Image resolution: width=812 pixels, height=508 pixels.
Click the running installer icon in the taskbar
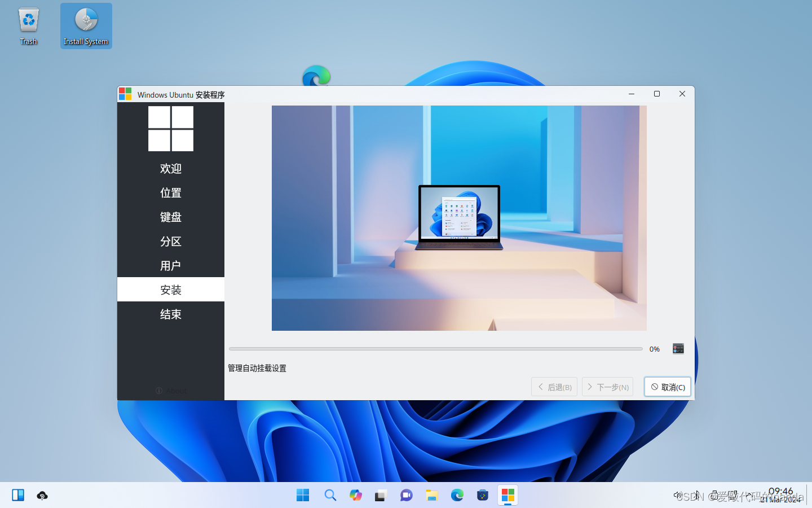point(508,495)
